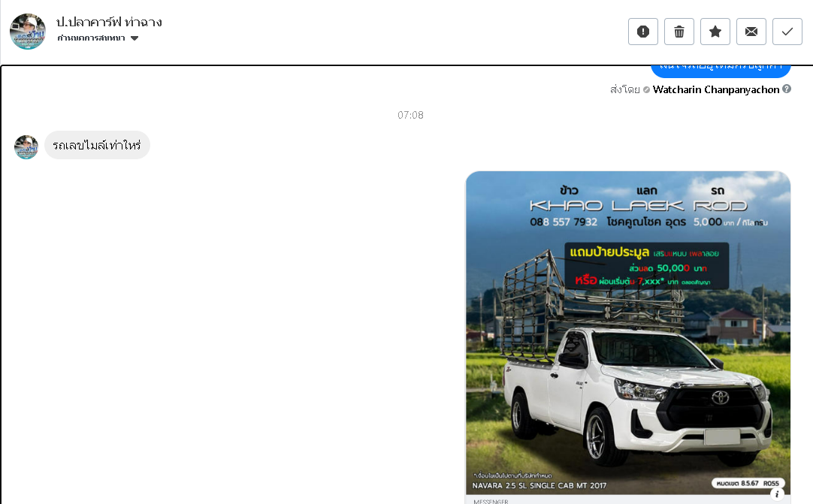The width and height of the screenshot is (813, 504).
Task: Star this conversation as follow-up
Action: pyautogui.click(x=715, y=32)
